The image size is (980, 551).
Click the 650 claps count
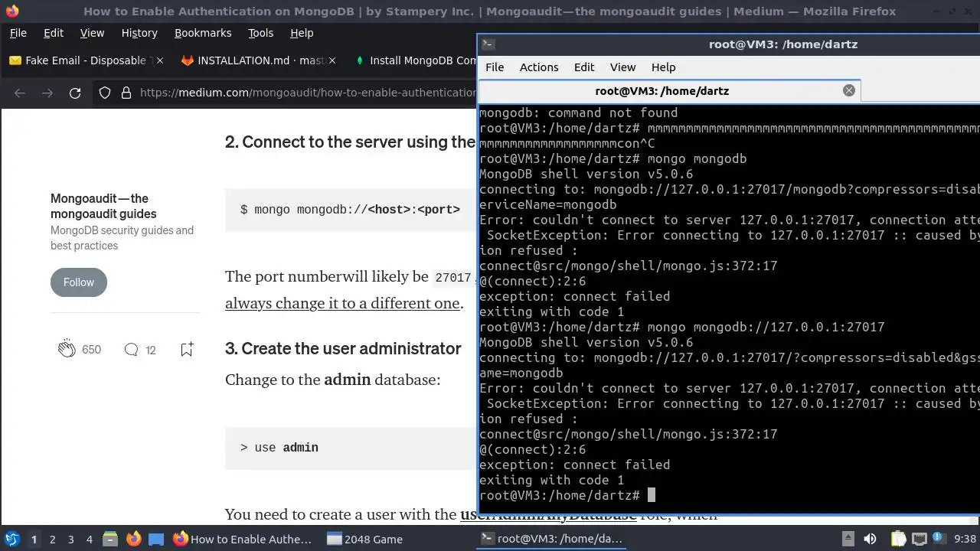click(91, 350)
